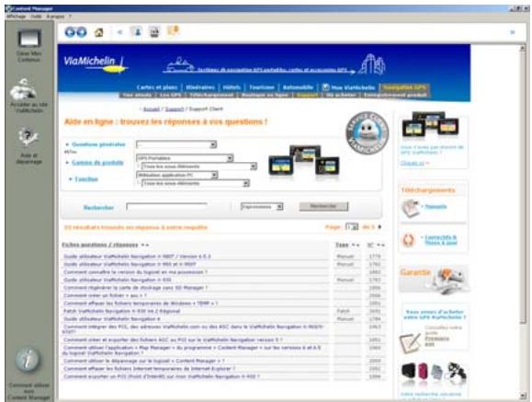
Task: Open 'Comment créer un fichier « asc »' question
Action: pos(105,295)
